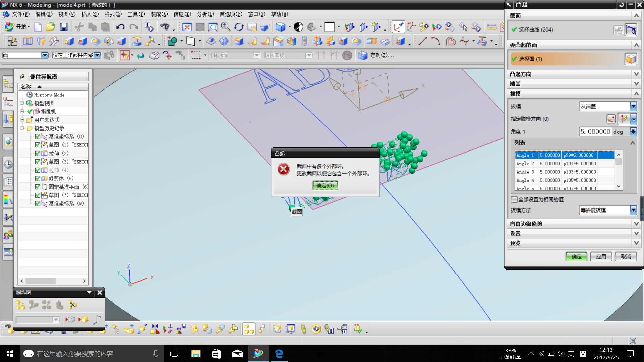Collapse the 模型历史记录 tree node
The height and width of the screenshot is (362, 644).
22,128
